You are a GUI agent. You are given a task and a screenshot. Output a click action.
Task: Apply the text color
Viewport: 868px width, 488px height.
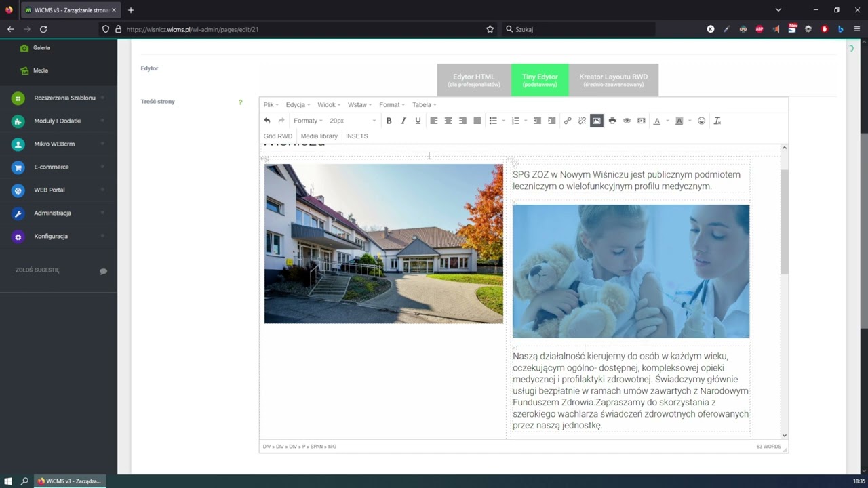(x=656, y=121)
